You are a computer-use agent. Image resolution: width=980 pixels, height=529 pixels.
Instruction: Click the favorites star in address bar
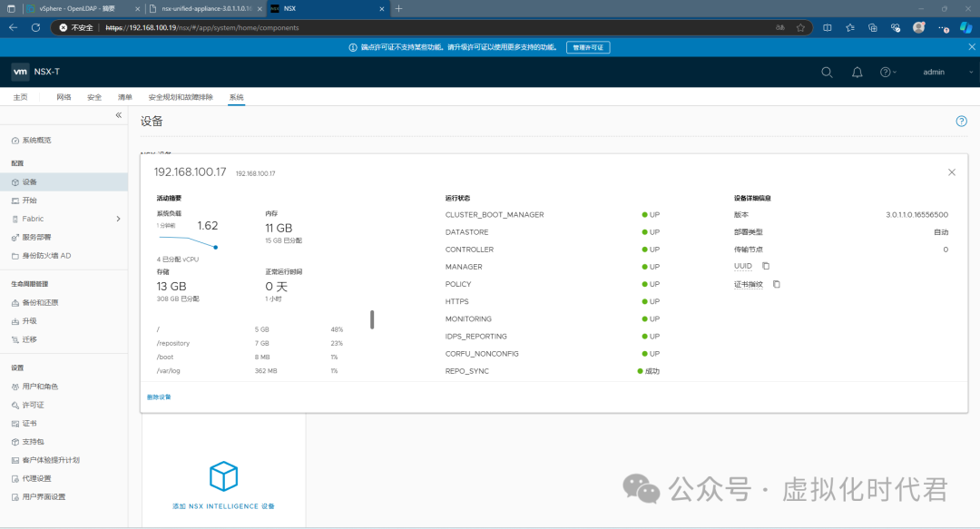[800, 27]
